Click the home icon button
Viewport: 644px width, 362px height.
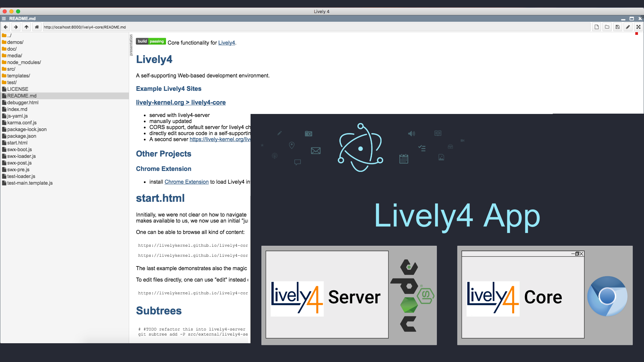point(37,27)
